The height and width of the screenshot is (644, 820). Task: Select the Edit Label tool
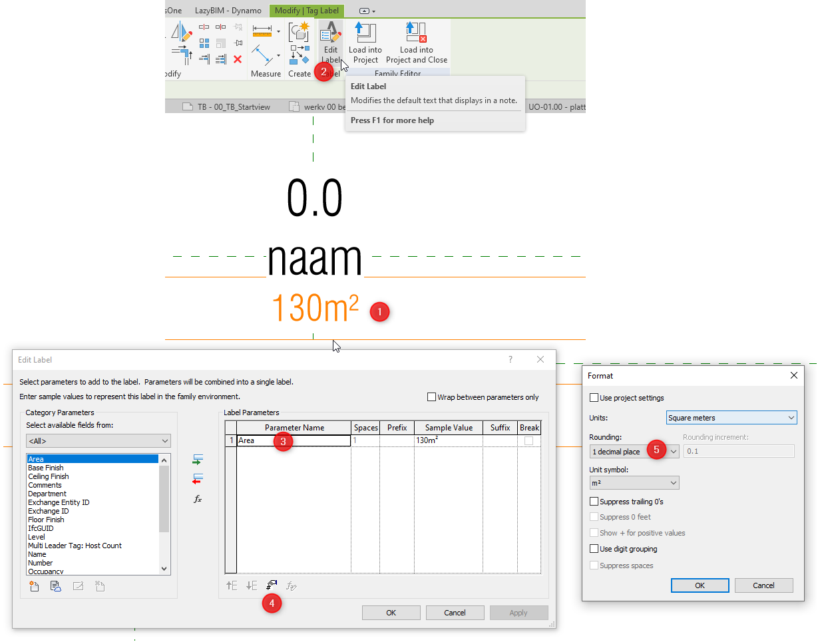[331, 41]
